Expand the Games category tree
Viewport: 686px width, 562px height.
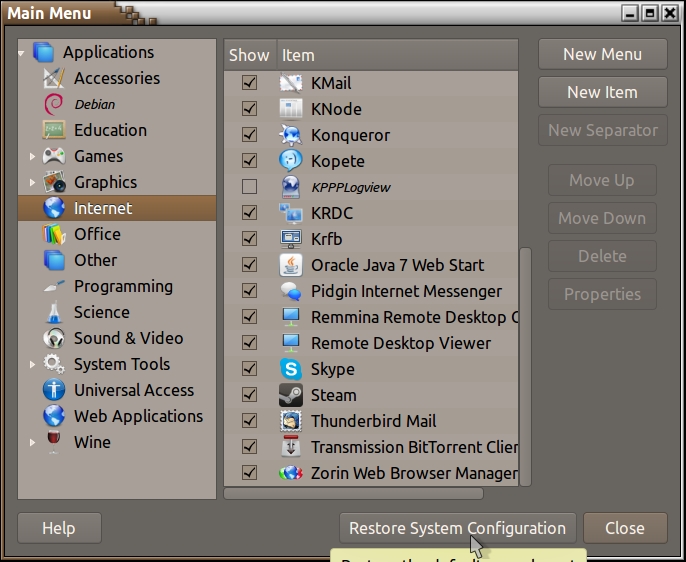pyautogui.click(x=32, y=156)
